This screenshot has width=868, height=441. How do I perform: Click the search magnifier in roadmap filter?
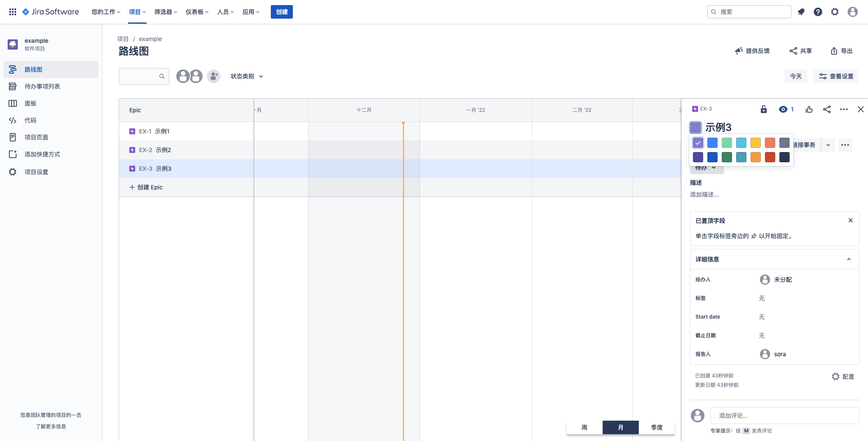tap(161, 76)
